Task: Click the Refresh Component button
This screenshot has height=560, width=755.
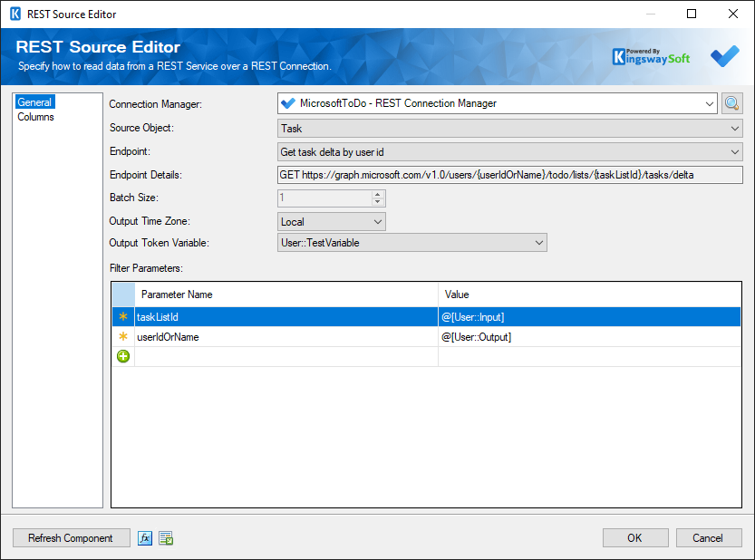Action: click(x=71, y=538)
